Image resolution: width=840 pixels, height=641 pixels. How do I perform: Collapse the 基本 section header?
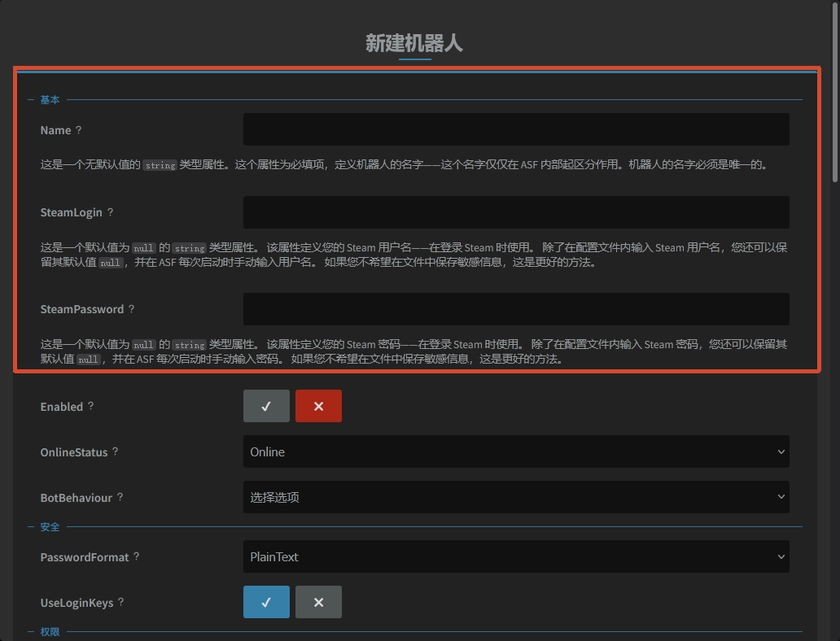[50, 99]
